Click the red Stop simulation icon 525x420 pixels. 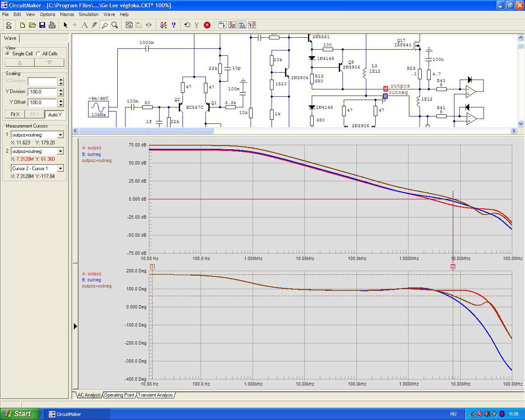(x=207, y=25)
